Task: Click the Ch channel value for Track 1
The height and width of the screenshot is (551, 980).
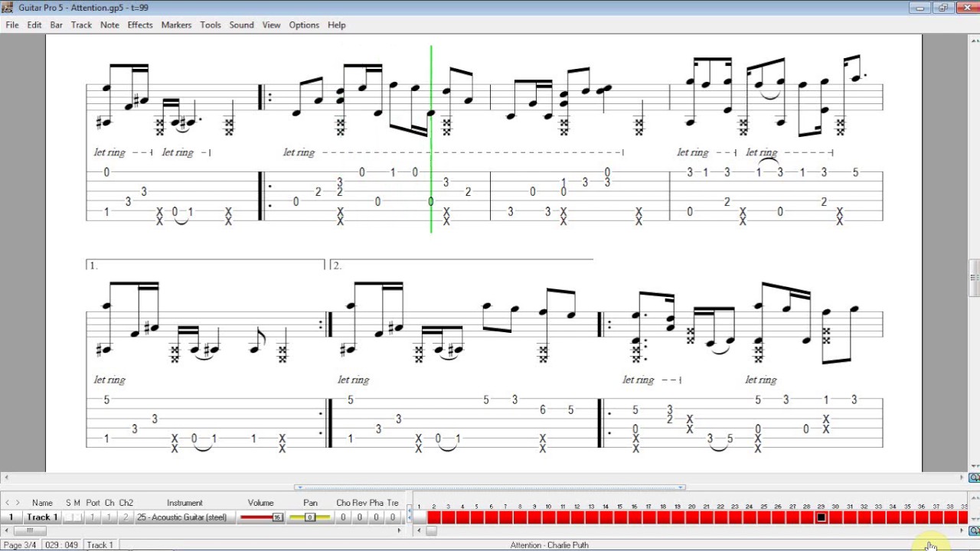Action: 109,517
